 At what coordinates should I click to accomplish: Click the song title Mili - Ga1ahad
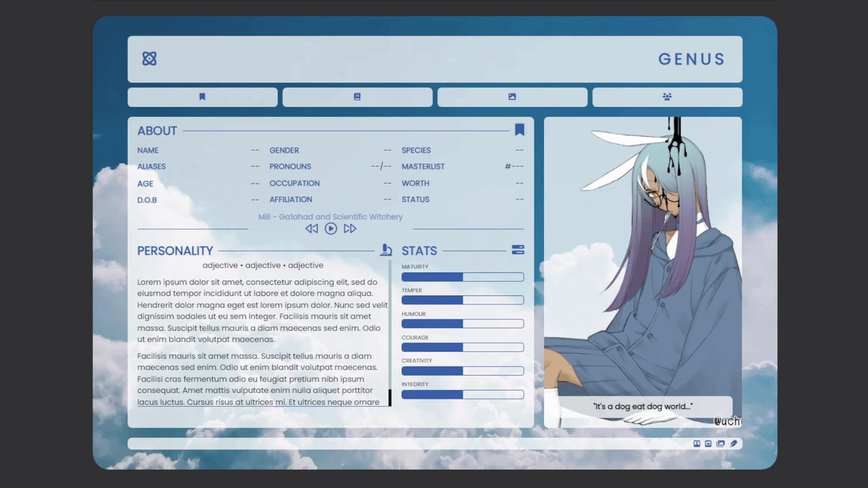(330, 217)
